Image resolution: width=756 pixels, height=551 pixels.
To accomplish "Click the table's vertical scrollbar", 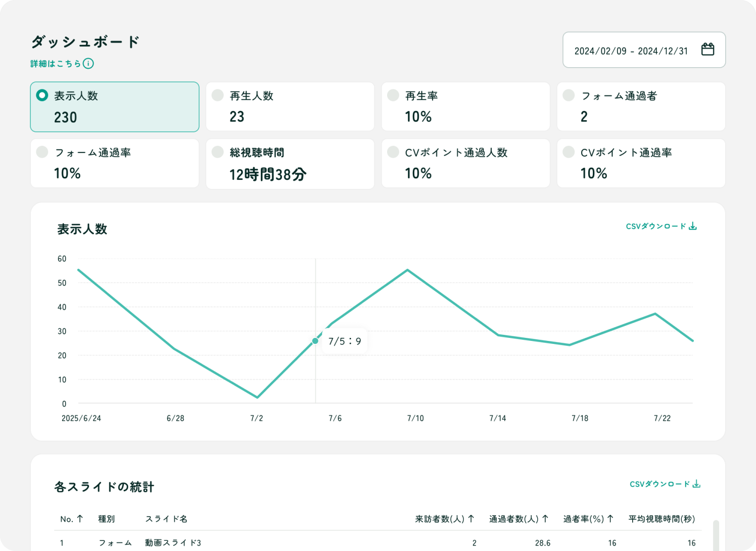I will point(716,534).
